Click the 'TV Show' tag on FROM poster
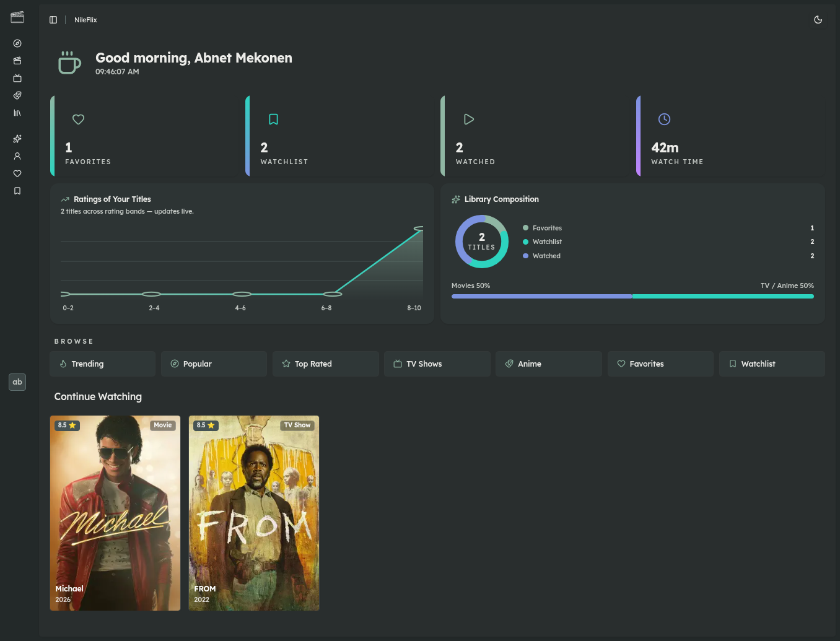 tap(297, 425)
